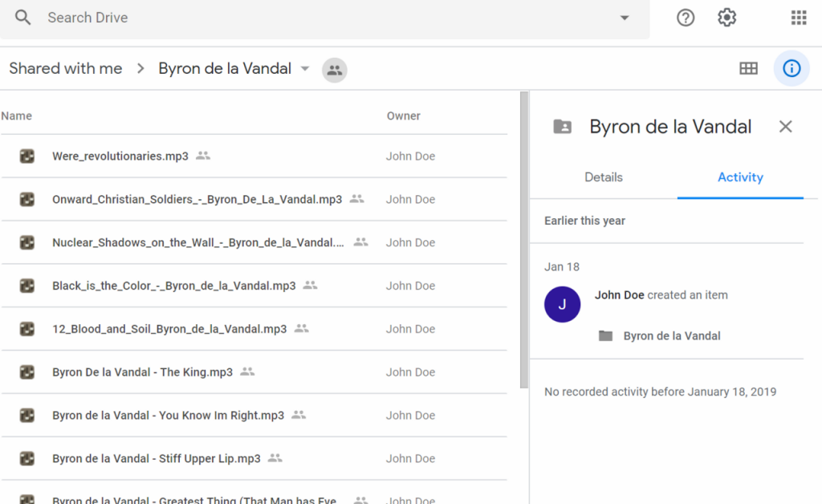Click the Owner column header
The image size is (822, 504).
[403, 116]
